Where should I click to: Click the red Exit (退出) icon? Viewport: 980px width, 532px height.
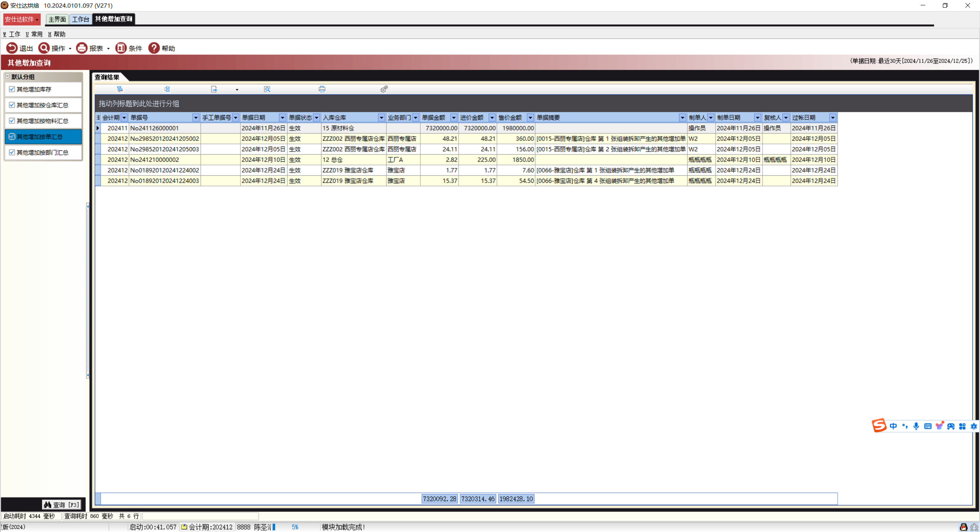point(12,48)
